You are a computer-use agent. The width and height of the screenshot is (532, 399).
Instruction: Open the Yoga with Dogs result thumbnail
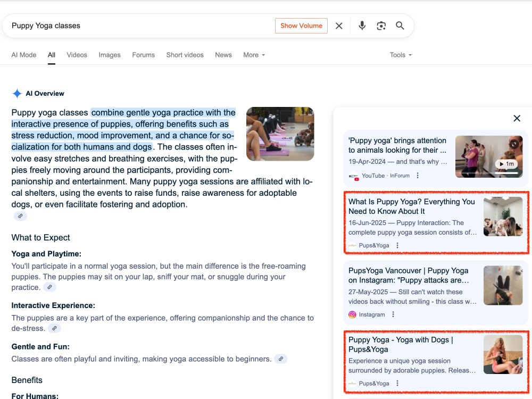tap(503, 354)
